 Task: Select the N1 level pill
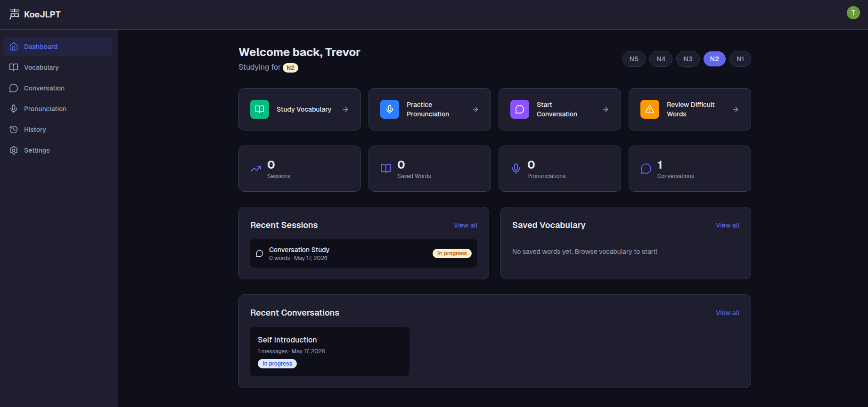740,59
